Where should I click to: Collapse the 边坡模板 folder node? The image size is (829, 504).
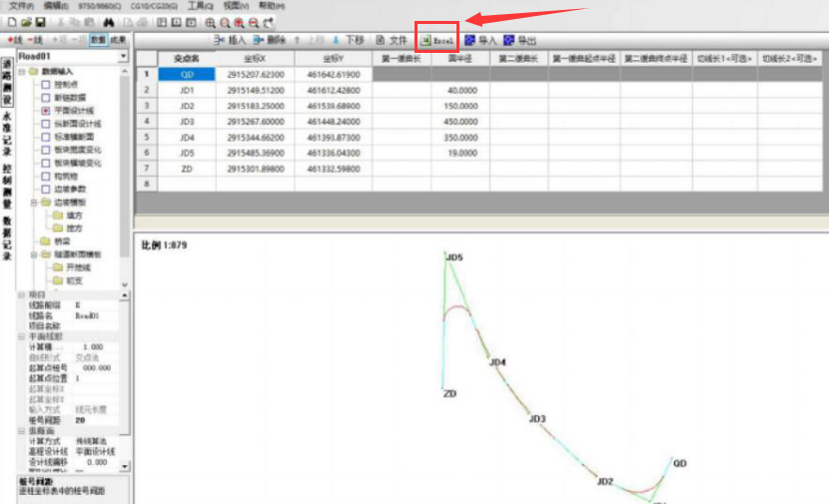[34, 202]
